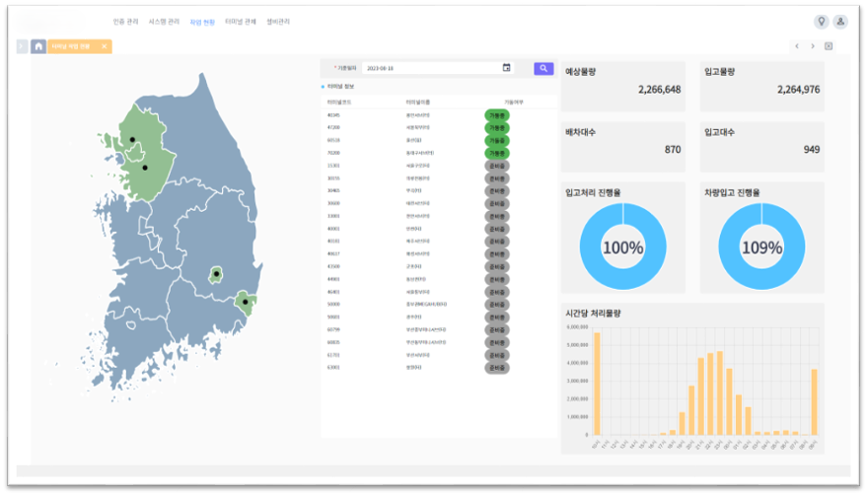Click the dot in the small inland green region

tap(216, 274)
